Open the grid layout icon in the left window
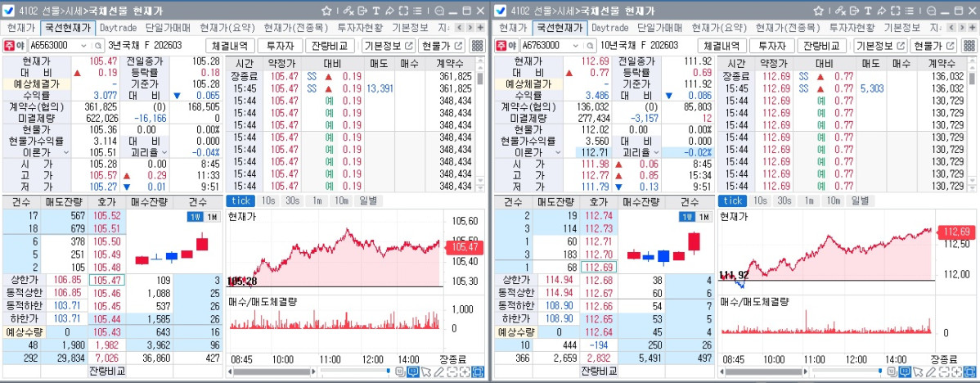Image resolution: width=980 pixels, height=383 pixels. tap(478, 46)
